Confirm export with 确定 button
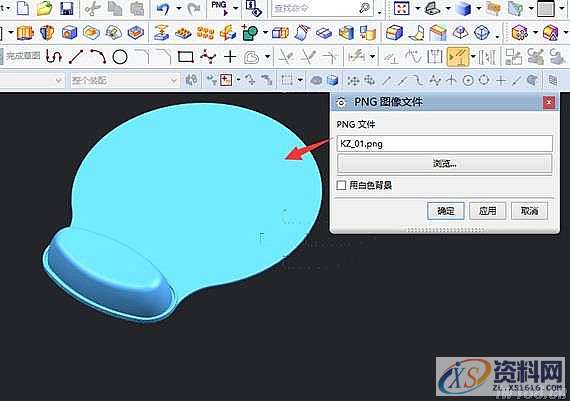Screen dimensions: 570x401 (x=446, y=211)
